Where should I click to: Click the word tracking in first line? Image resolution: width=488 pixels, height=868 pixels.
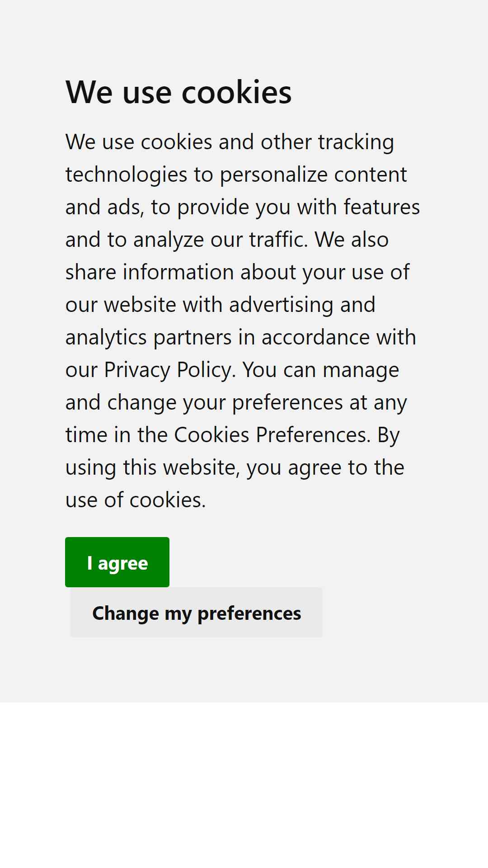[x=356, y=142]
